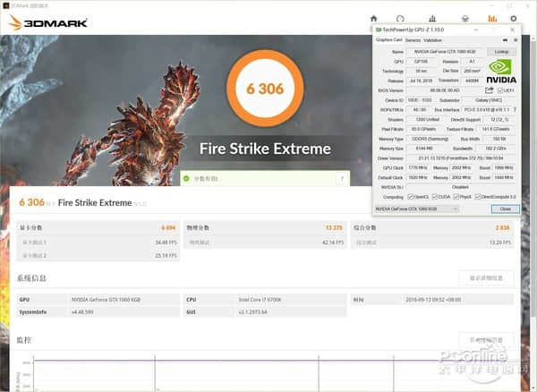Toggle the PhysX checkbox in GPU-Z
Image resolution: width=537 pixels, height=392 pixels.
coord(456,197)
